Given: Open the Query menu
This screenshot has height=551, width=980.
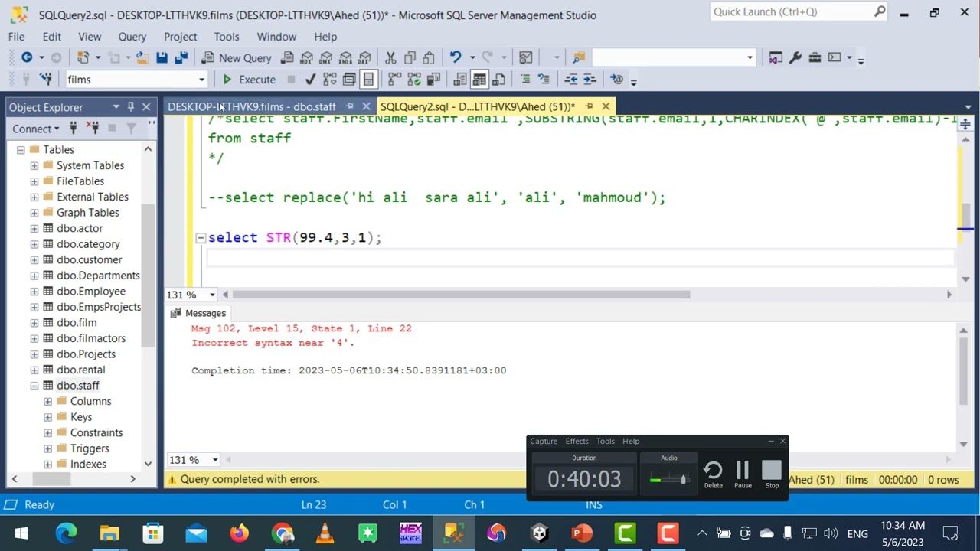Looking at the screenshot, I should 132,37.
